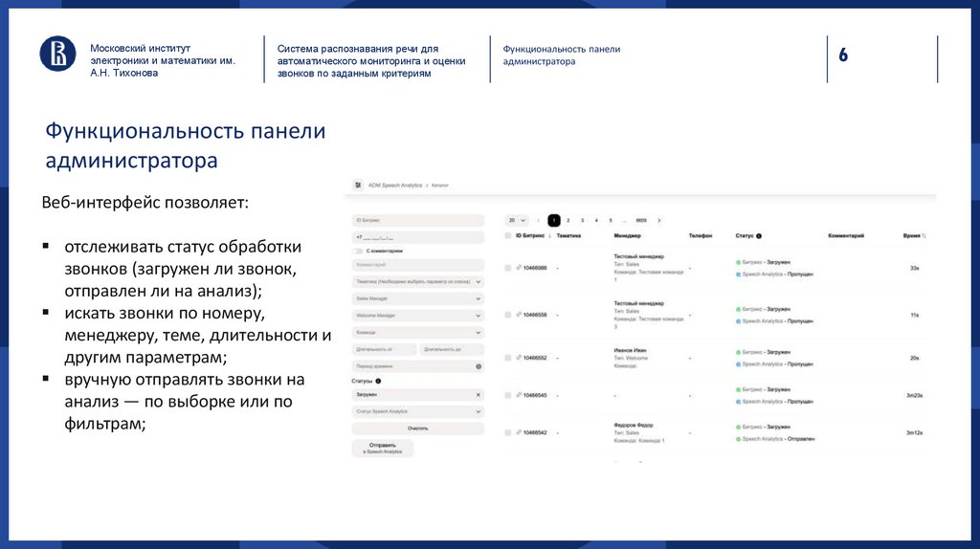Click the Очистить button
980x549 pixels.
417,428
